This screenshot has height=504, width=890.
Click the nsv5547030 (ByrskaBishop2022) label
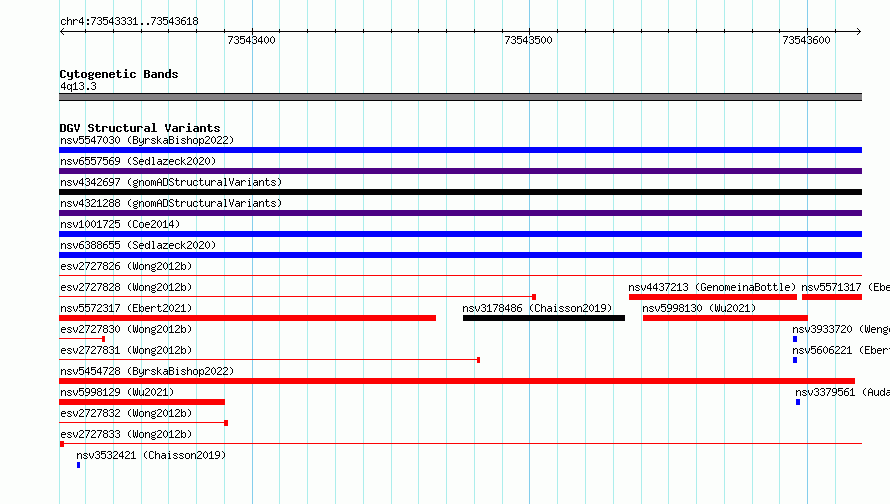tap(147, 140)
